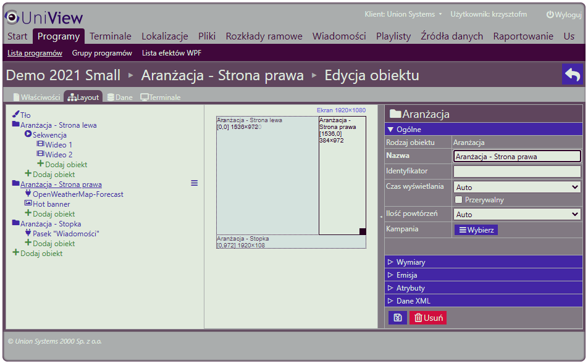Viewport: 588px width, 364px height.
Task: Open Lista efektów WPF link
Action: pyautogui.click(x=171, y=53)
